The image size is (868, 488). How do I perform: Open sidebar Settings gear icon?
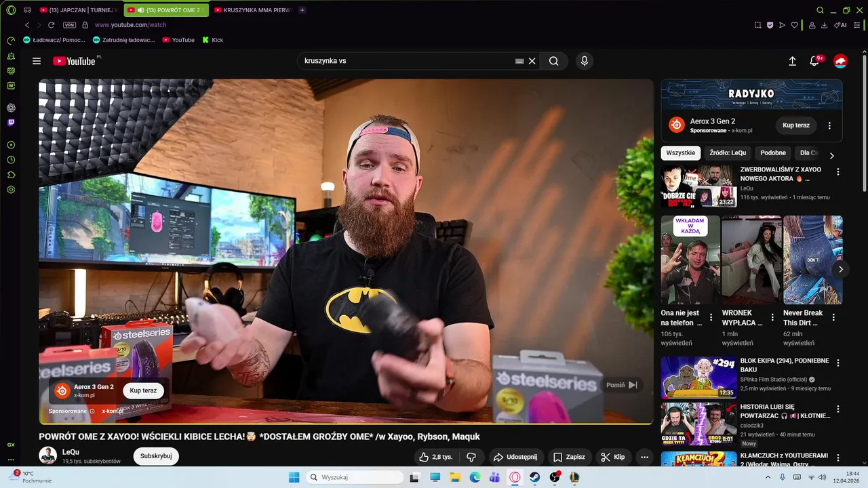(11, 190)
